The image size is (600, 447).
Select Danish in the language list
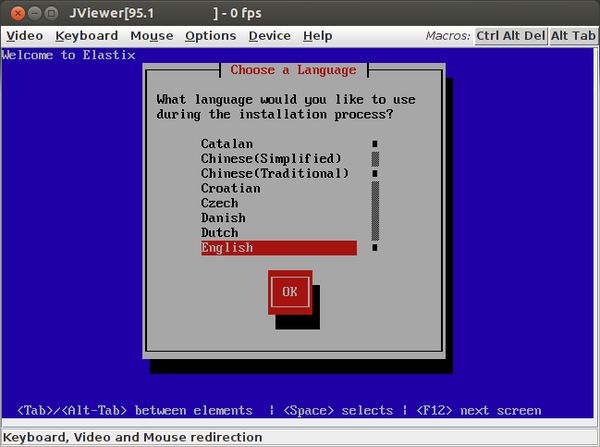223,218
